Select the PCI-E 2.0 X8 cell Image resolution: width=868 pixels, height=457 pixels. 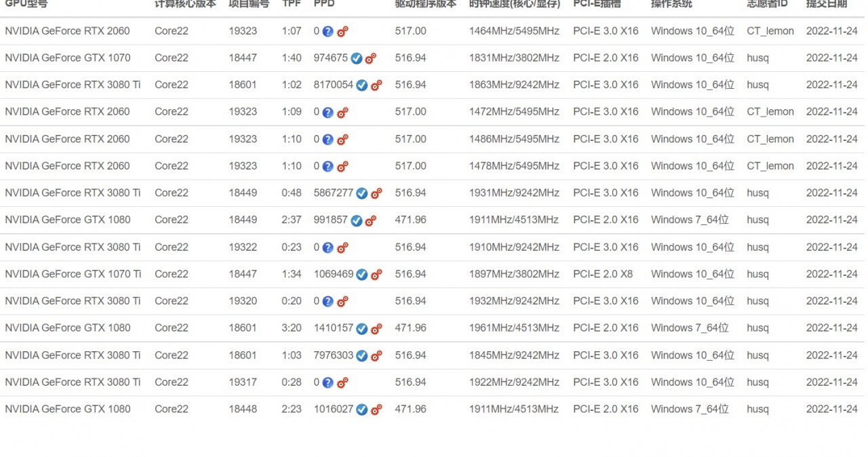coord(603,274)
